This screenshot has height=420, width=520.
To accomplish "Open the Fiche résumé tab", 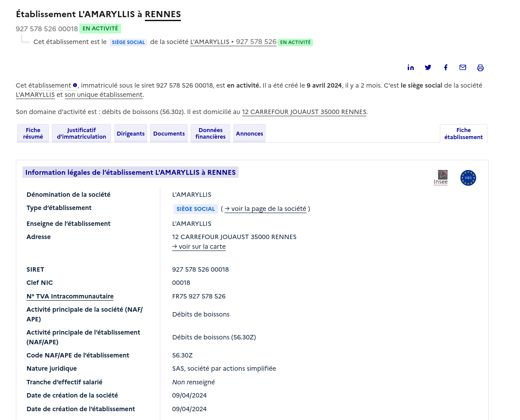I will [x=33, y=133].
